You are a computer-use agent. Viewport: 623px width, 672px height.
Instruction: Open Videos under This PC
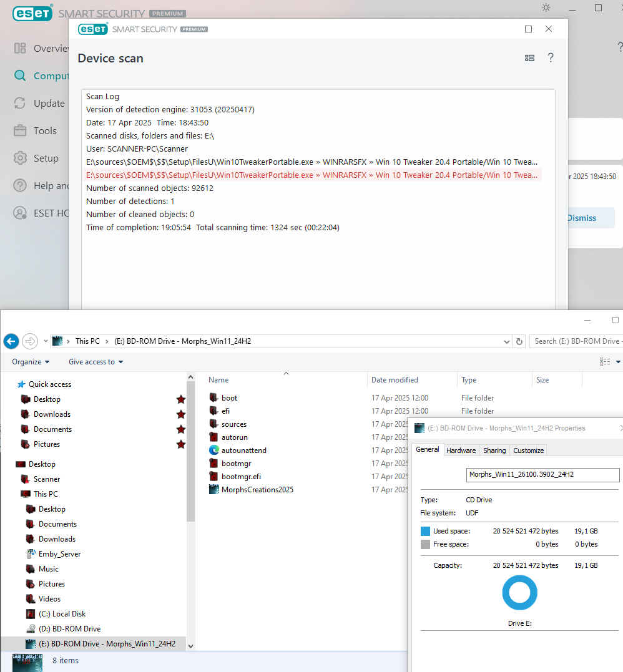49,599
